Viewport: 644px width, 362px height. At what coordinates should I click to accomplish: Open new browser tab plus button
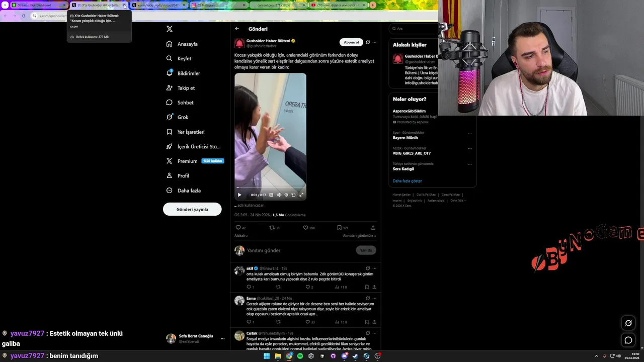pyautogui.click(x=373, y=5)
